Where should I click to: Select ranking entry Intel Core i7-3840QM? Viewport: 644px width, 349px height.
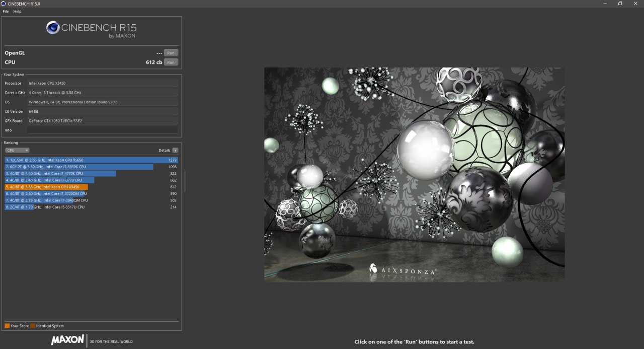[91, 200]
